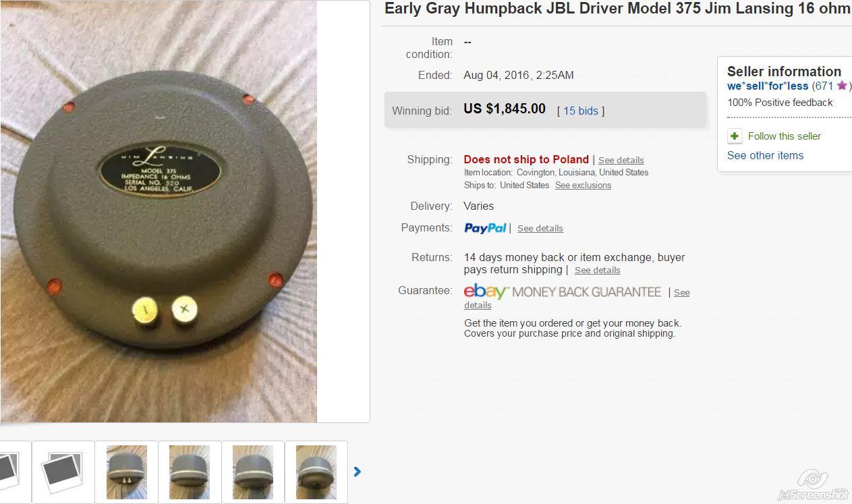The image size is (852, 504).
Task: Open returns See details link
Action: [x=597, y=271]
